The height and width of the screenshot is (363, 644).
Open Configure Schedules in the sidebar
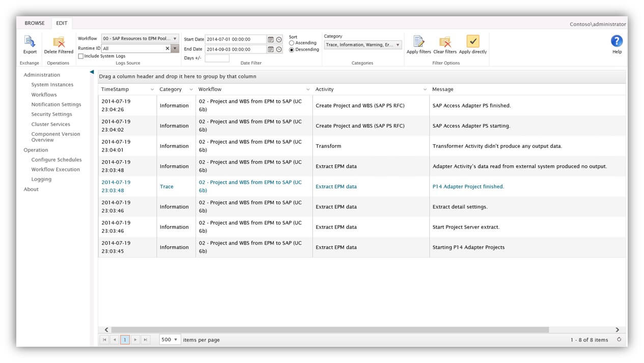tap(57, 160)
